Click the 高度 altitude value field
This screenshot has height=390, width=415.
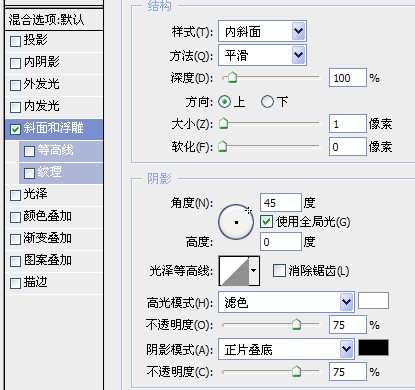pos(281,242)
